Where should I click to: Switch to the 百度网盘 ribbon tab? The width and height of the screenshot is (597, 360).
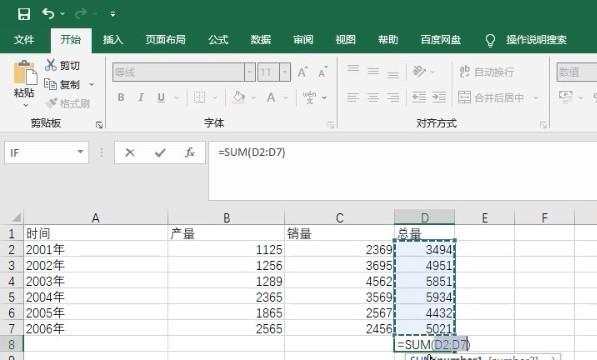441,40
